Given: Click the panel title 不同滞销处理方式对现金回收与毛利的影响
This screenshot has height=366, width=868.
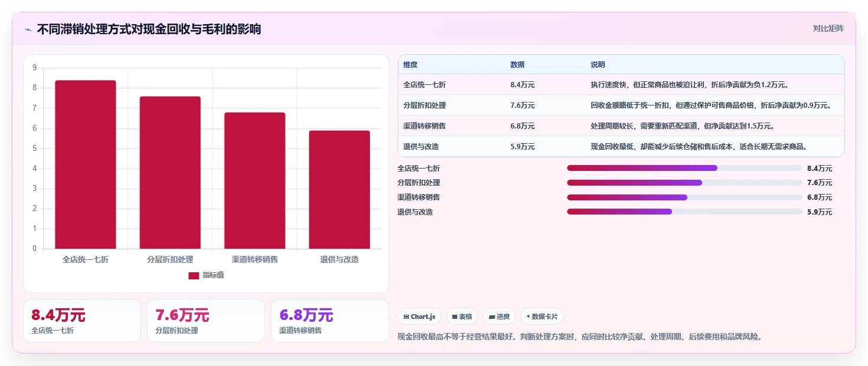Looking at the screenshot, I should point(149,29).
